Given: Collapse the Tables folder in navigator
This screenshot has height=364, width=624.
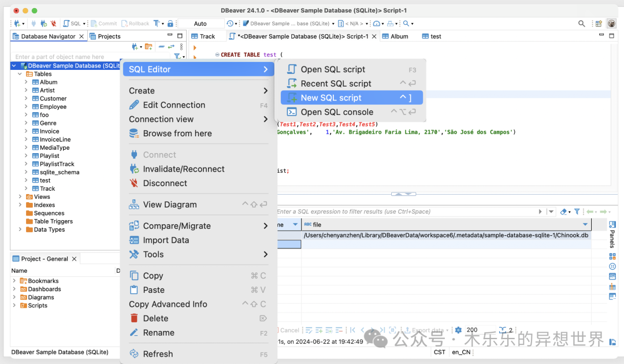Looking at the screenshot, I should [20, 74].
